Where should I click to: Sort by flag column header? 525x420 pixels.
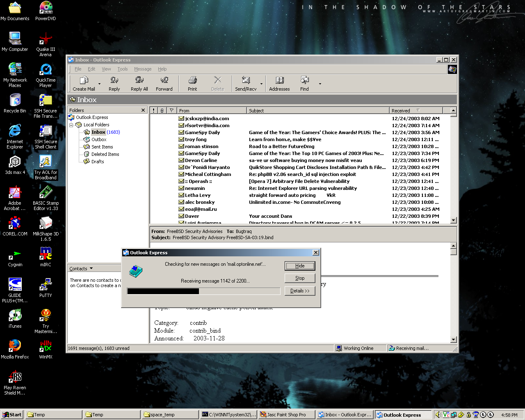172,110
